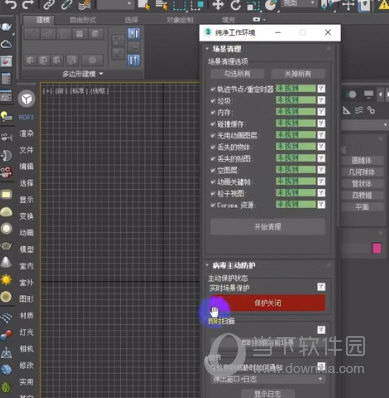The width and height of the screenshot is (389, 398).
Task: Uncheck the 轨迹节点/重定时器 checkbox
Action: pyautogui.click(x=213, y=89)
